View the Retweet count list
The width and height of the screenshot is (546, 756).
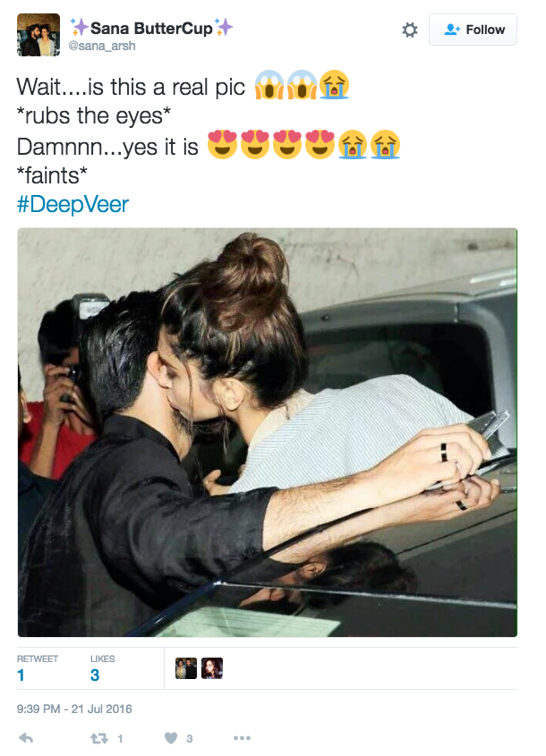point(37,668)
